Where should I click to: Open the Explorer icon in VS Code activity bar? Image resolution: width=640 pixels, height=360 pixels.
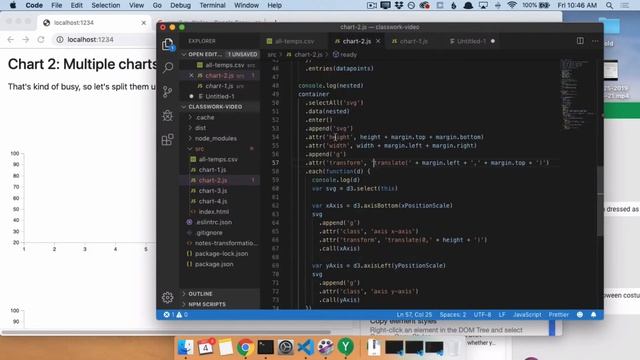coord(167,44)
